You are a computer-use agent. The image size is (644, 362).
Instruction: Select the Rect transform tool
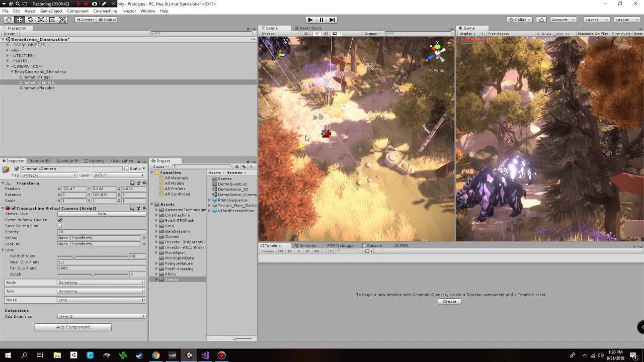point(52,20)
